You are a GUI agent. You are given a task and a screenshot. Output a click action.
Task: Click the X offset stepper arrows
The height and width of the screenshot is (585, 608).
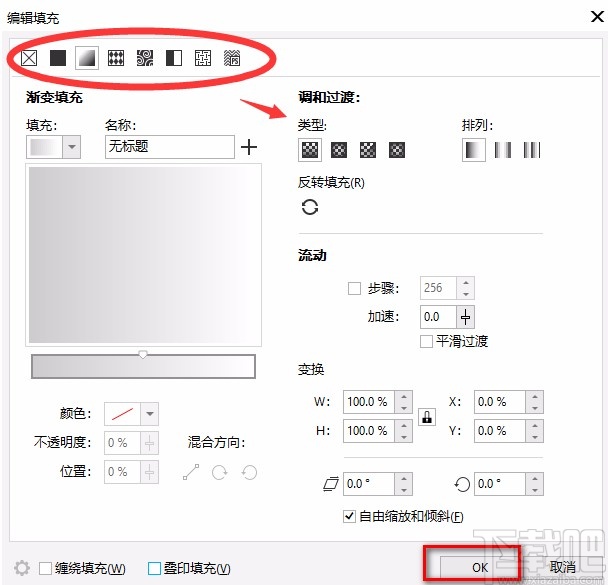point(535,402)
